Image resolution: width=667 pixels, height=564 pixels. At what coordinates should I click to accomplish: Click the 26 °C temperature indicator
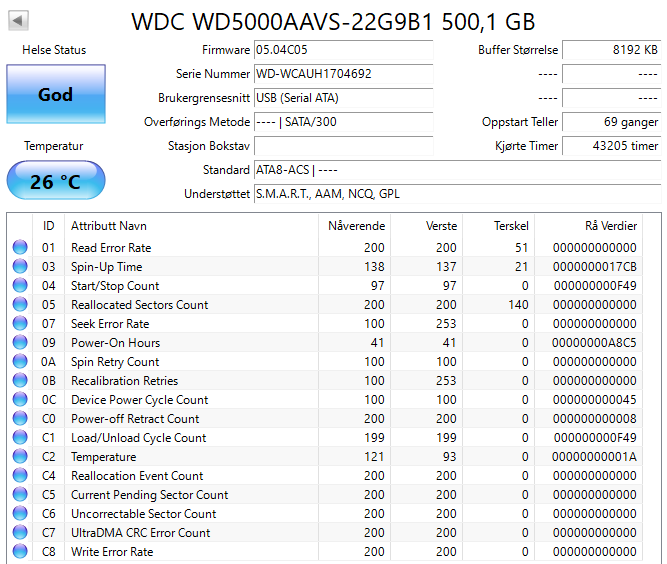[56, 182]
